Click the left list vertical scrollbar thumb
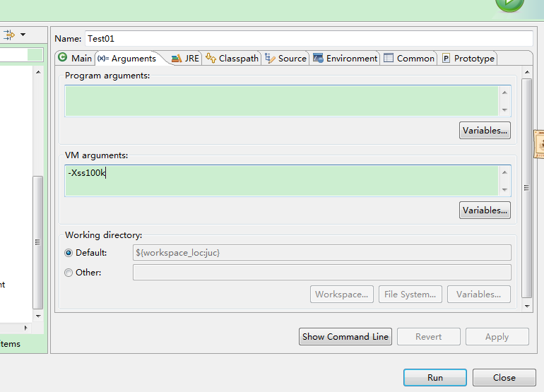The width and height of the screenshot is (544, 392). (38, 242)
